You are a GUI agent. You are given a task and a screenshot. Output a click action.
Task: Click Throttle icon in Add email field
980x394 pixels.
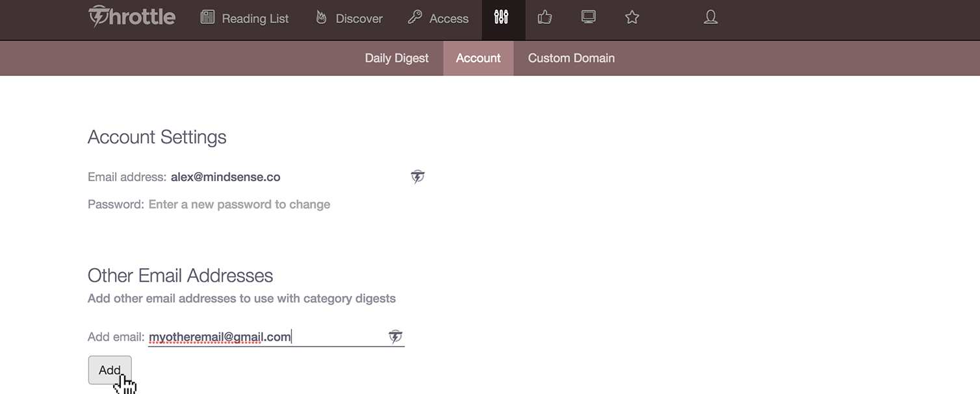396,336
